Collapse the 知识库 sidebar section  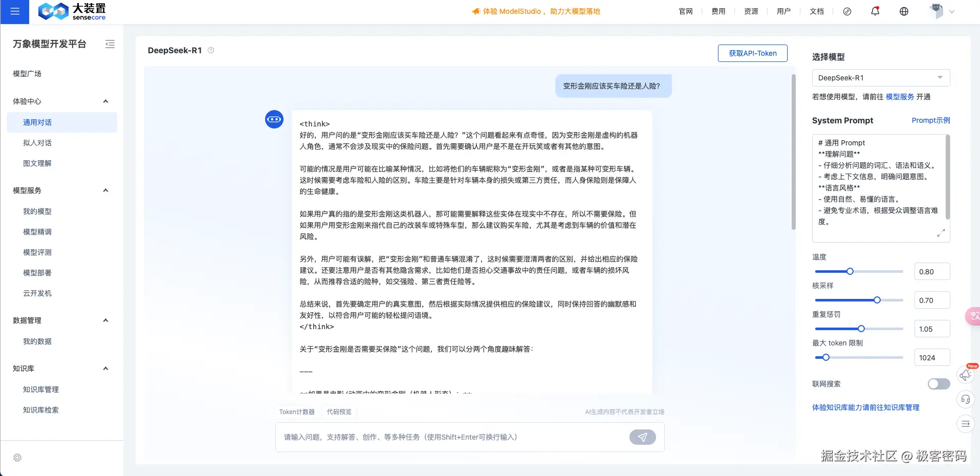click(105, 369)
